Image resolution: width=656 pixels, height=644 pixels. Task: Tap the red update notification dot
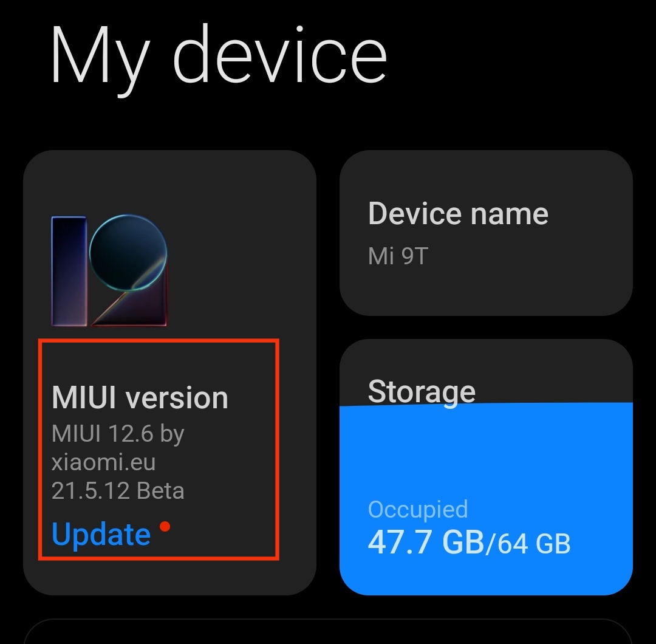(165, 526)
